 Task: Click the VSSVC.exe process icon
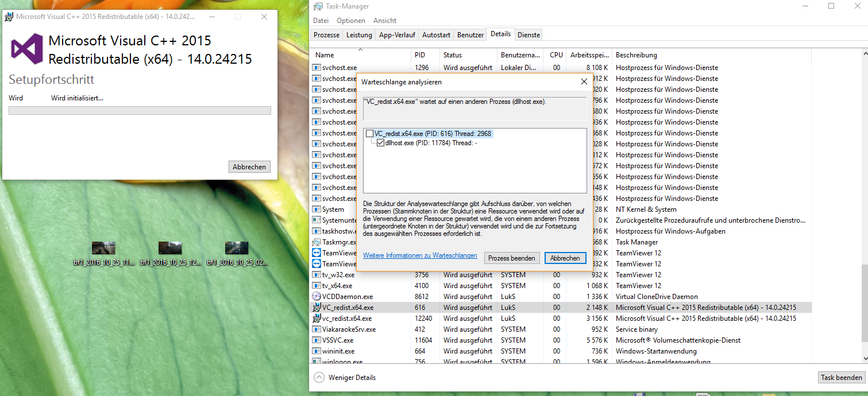click(317, 340)
